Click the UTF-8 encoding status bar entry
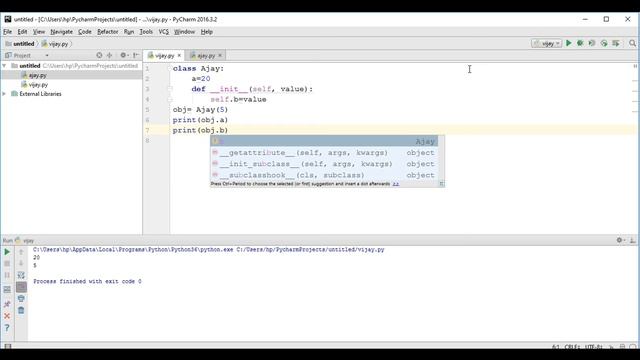The width and height of the screenshot is (640, 360). click(x=593, y=347)
